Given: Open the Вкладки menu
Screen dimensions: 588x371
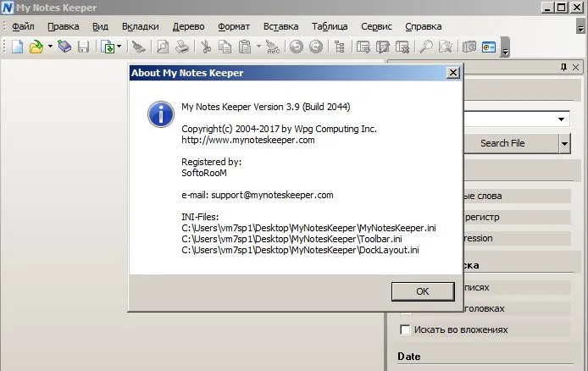Looking at the screenshot, I should tap(141, 26).
